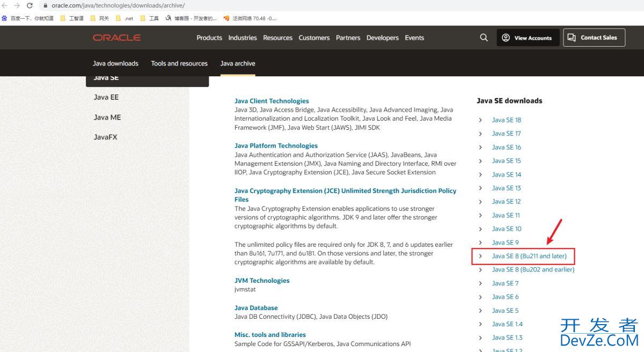Open Java SE 8 (8u202 and earlier)
This screenshot has height=352, width=644.
click(533, 269)
